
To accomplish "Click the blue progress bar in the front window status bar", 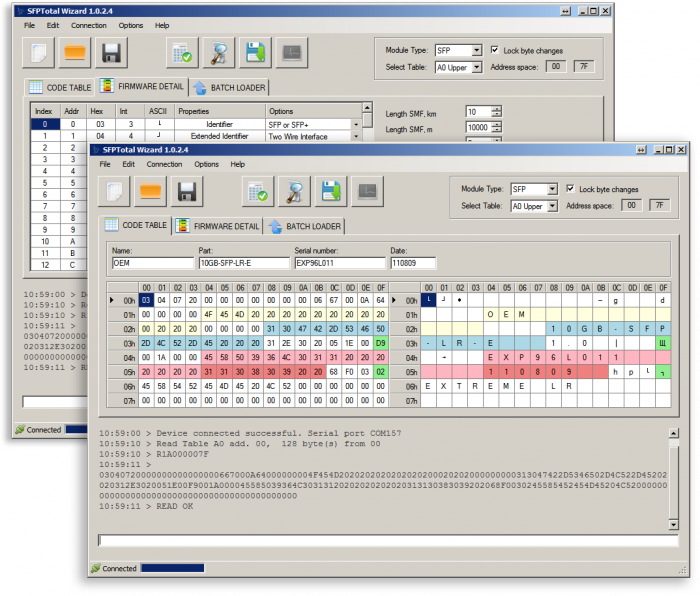I will (x=173, y=568).
